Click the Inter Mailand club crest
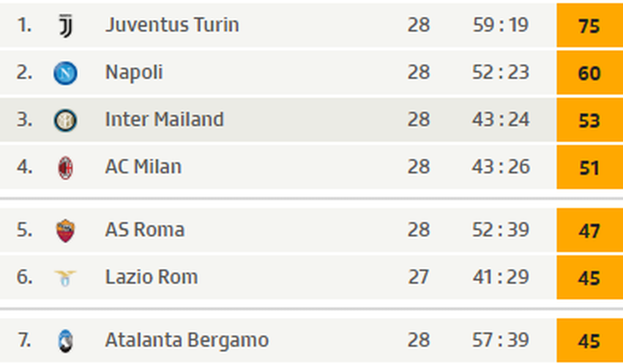The height and width of the screenshot is (364, 623). pyautogui.click(x=65, y=120)
